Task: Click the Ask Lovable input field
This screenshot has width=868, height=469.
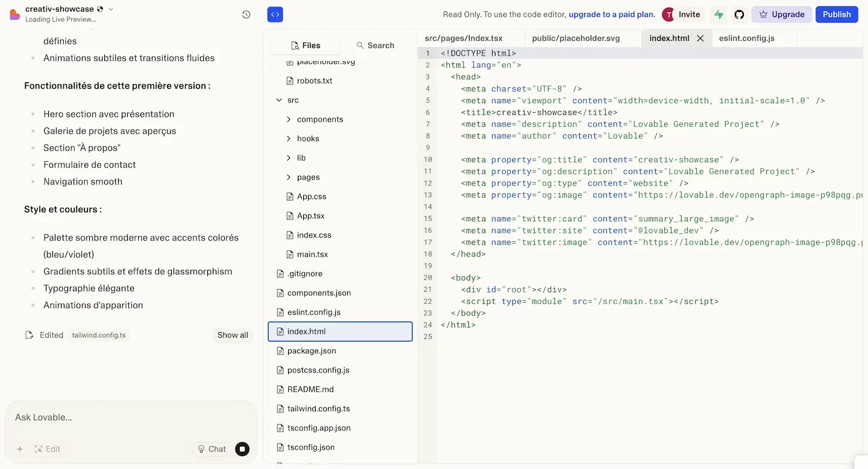Action: [x=131, y=417]
